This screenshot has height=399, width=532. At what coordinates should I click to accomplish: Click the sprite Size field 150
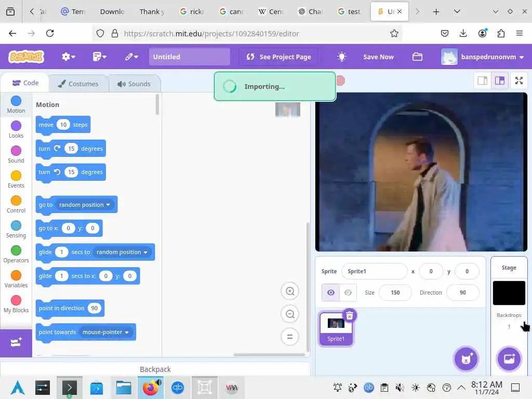click(x=395, y=292)
